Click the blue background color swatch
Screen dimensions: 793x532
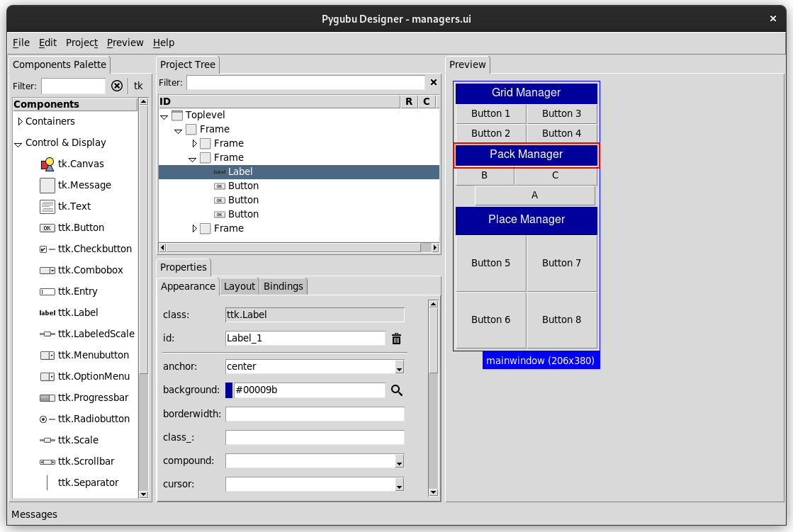[x=229, y=390]
